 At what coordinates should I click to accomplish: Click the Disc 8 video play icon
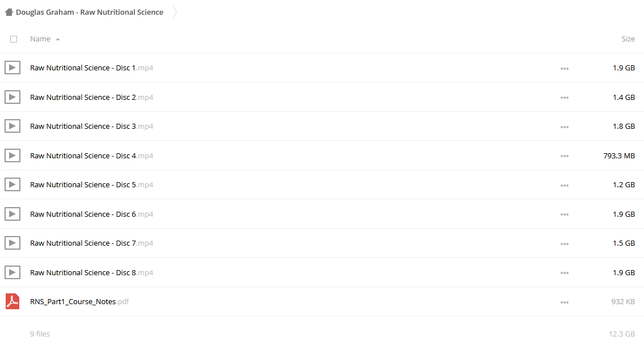(12, 272)
